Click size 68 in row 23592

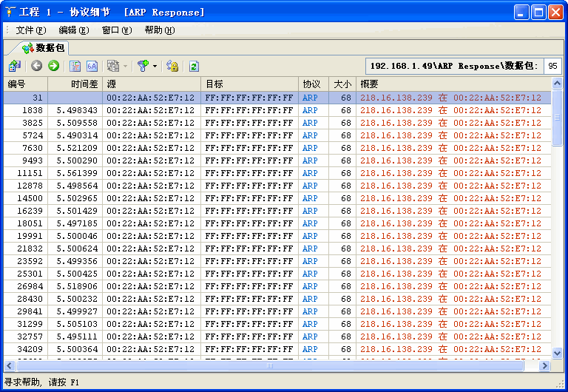pyautogui.click(x=346, y=261)
